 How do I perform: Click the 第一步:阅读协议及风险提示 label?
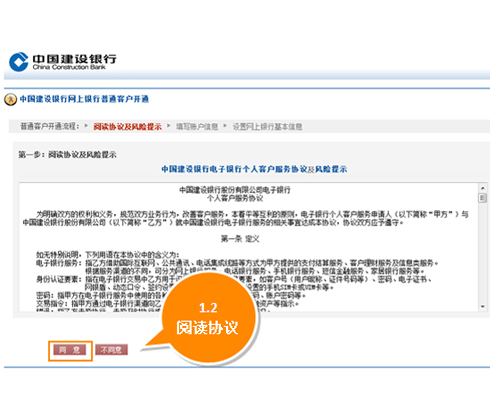point(67,154)
